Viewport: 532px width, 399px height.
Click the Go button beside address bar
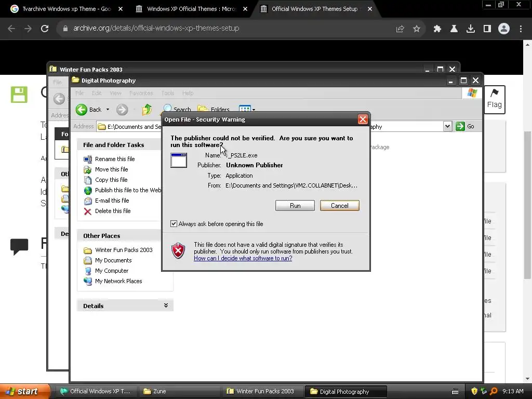[465, 126]
